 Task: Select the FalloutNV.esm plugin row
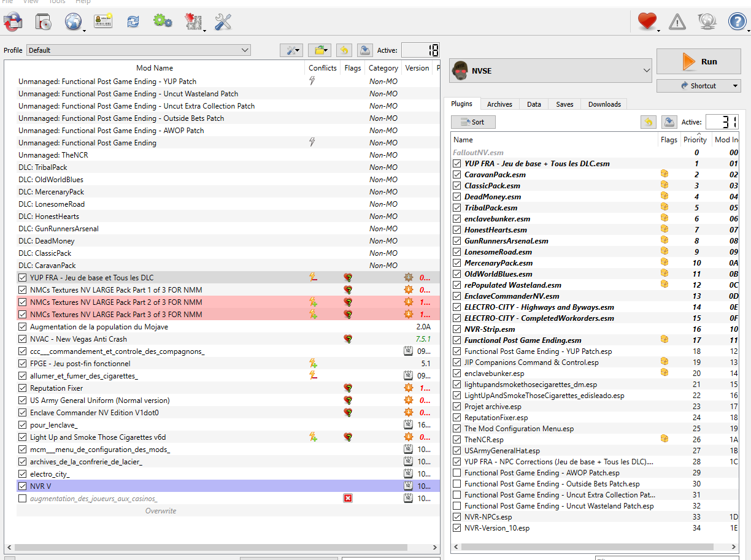tap(594, 152)
